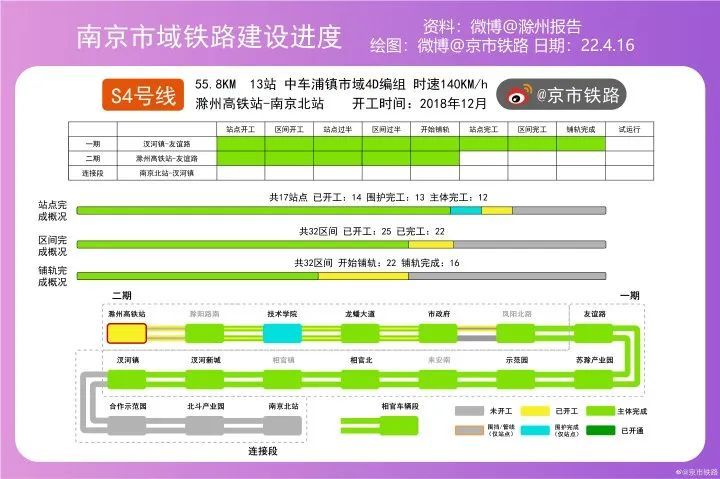Select the green 凤阳北路 station block
This screenshot has height=479, width=720.
(x=516, y=333)
